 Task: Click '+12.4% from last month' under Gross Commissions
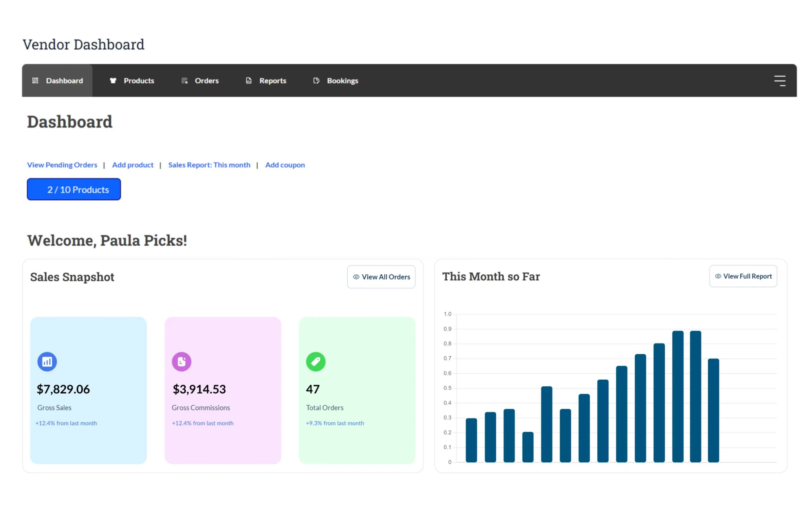click(203, 423)
